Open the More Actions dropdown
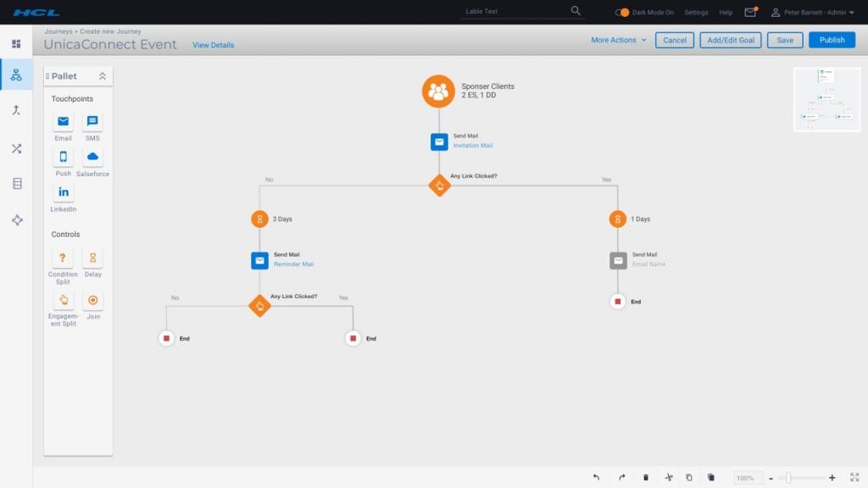The width and height of the screenshot is (868, 488). (x=618, y=41)
